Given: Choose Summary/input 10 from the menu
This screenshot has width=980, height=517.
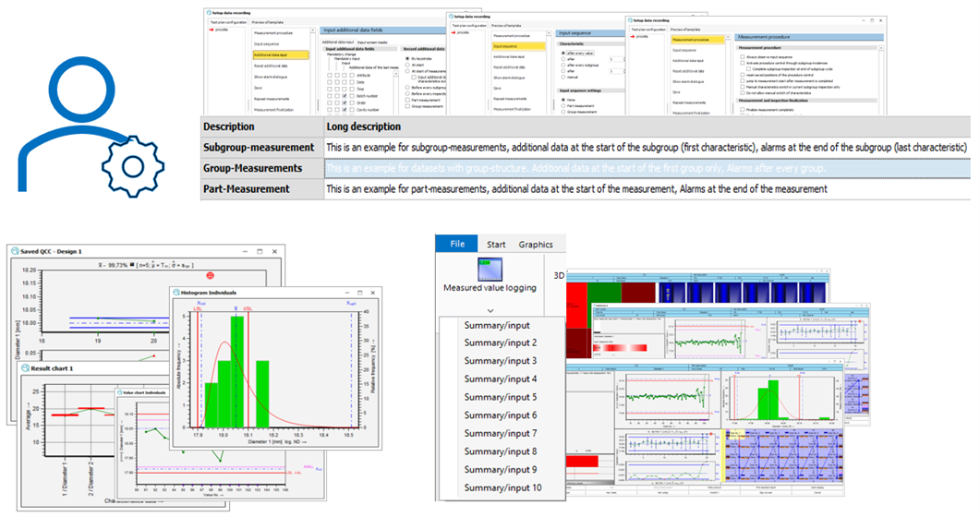Looking at the screenshot, I should (502, 487).
